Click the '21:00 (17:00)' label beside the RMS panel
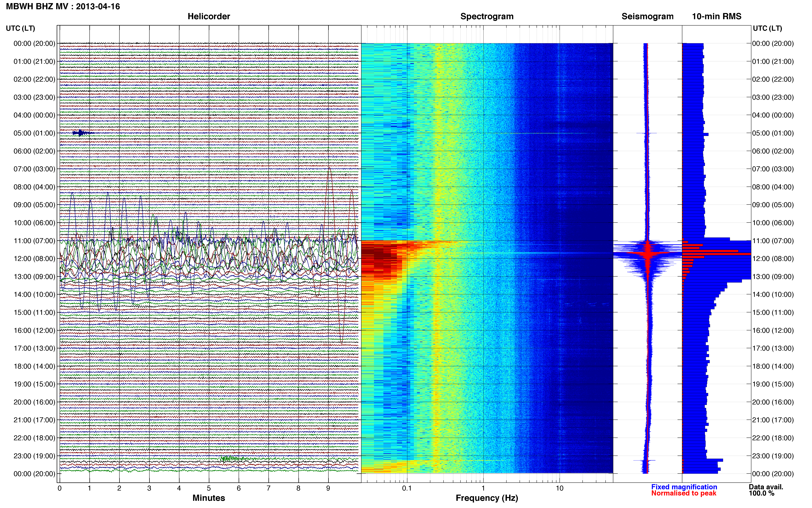 click(x=773, y=420)
